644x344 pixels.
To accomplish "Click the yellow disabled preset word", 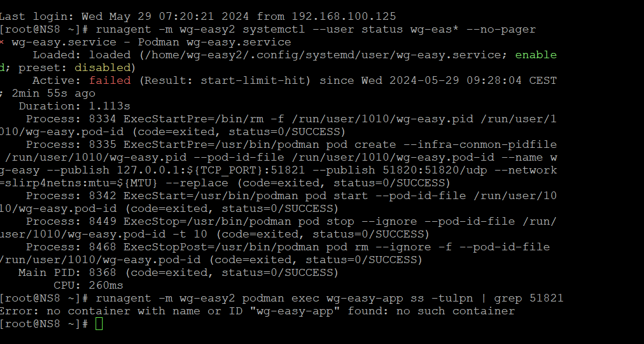I will (x=102, y=68).
